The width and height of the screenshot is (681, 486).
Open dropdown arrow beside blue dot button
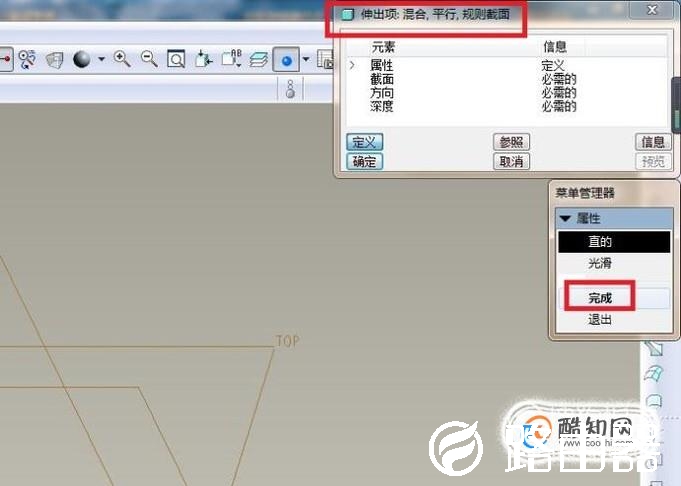point(306,59)
